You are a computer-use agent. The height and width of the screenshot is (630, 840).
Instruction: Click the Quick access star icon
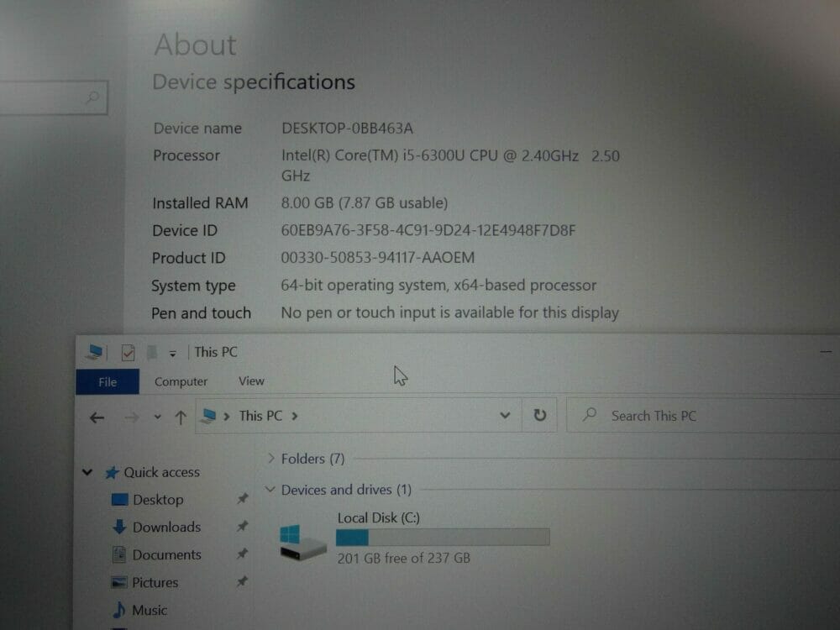click(x=112, y=472)
